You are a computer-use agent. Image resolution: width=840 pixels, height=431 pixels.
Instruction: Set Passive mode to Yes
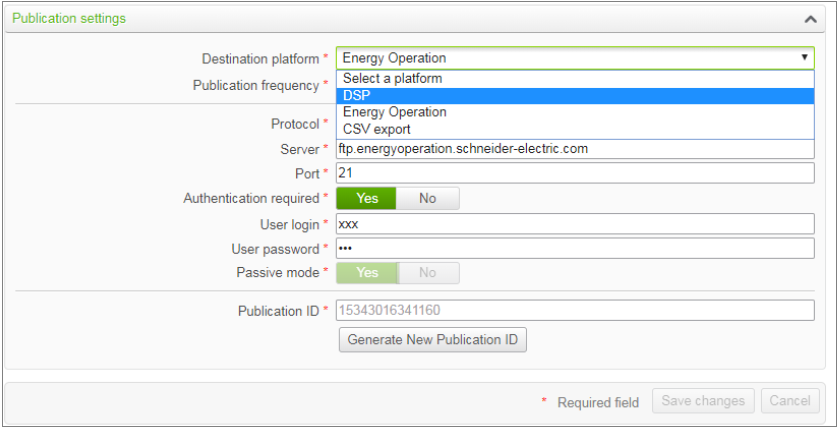(366, 273)
